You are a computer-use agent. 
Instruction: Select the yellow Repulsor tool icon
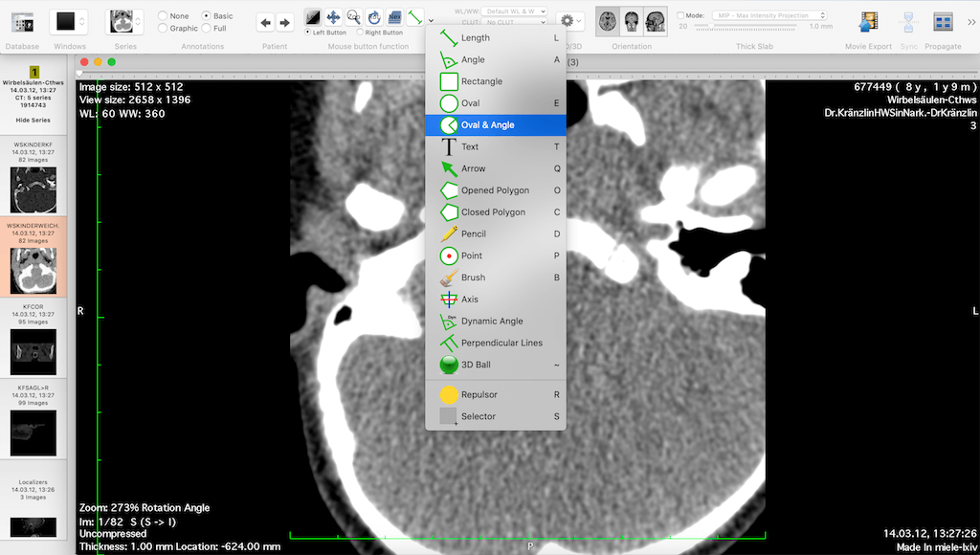point(448,394)
